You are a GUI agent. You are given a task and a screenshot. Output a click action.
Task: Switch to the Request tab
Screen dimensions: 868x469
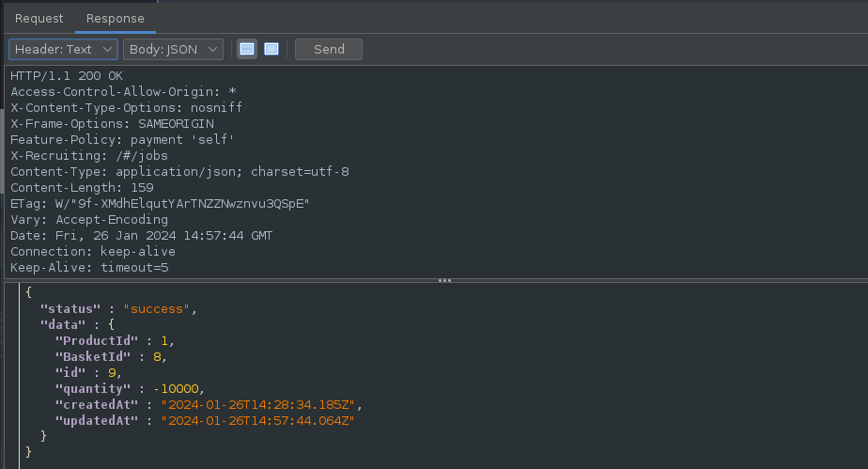(39, 18)
